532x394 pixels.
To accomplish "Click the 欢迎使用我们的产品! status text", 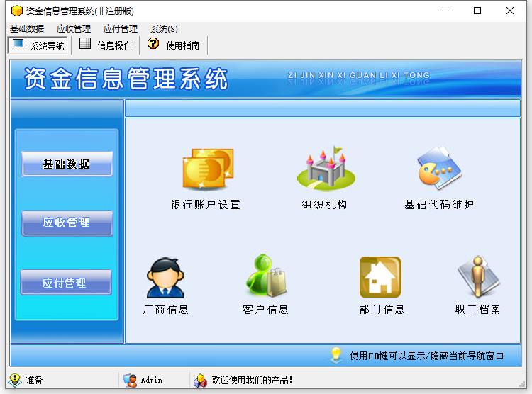I will tap(252, 380).
